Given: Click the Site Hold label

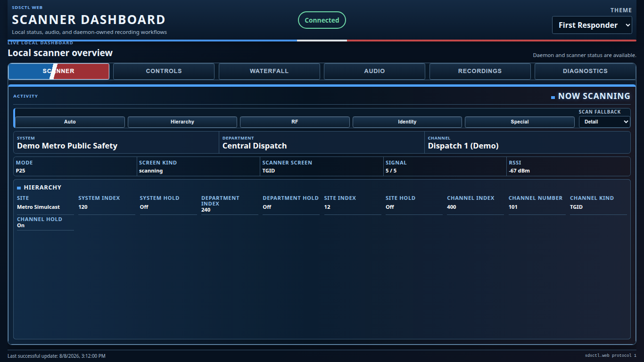Looking at the screenshot, I should 400,198.
